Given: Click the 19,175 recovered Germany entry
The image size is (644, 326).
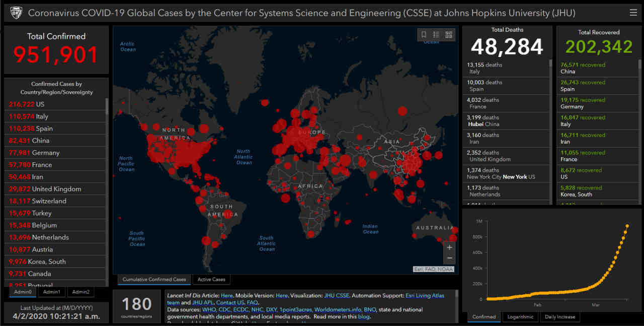Looking at the screenshot, I should (598, 103).
